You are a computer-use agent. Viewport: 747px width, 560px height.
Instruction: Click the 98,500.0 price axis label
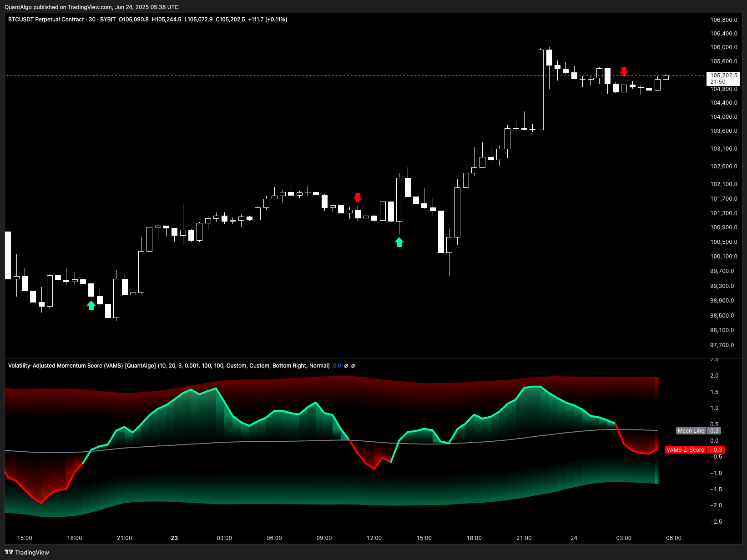722,316
